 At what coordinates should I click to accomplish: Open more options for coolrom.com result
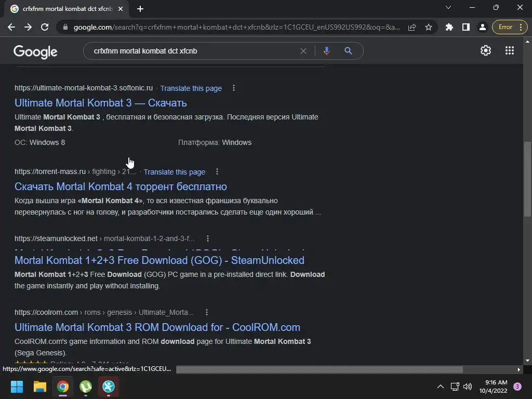[207, 312]
